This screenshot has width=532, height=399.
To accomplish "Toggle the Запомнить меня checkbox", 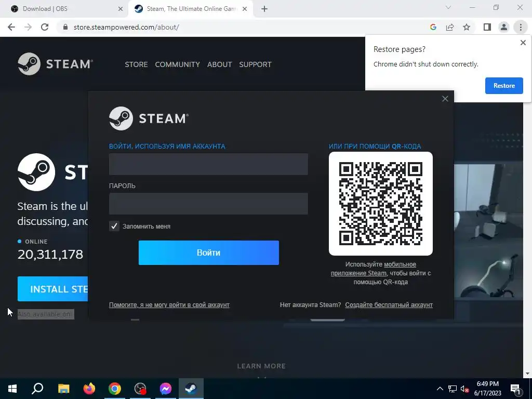I will (114, 227).
